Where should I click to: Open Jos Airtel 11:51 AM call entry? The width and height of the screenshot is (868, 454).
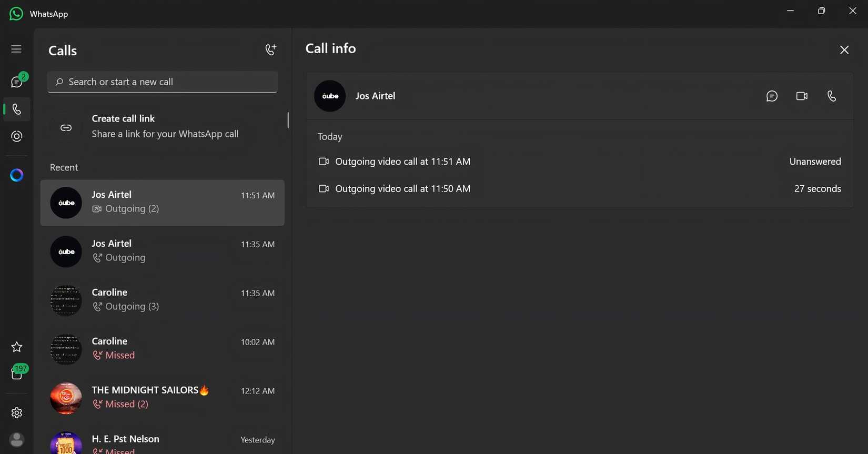click(x=163, y=203)
